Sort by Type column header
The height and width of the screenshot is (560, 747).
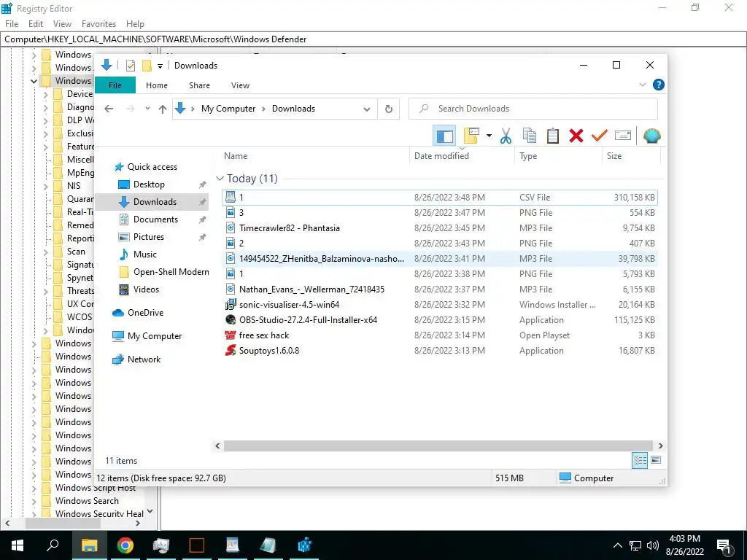pos(558,156)
